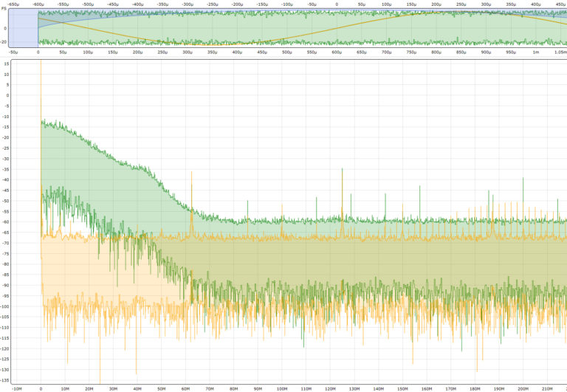
Task: Click the 150M label on the frequency axis
Action: (402, 388)
